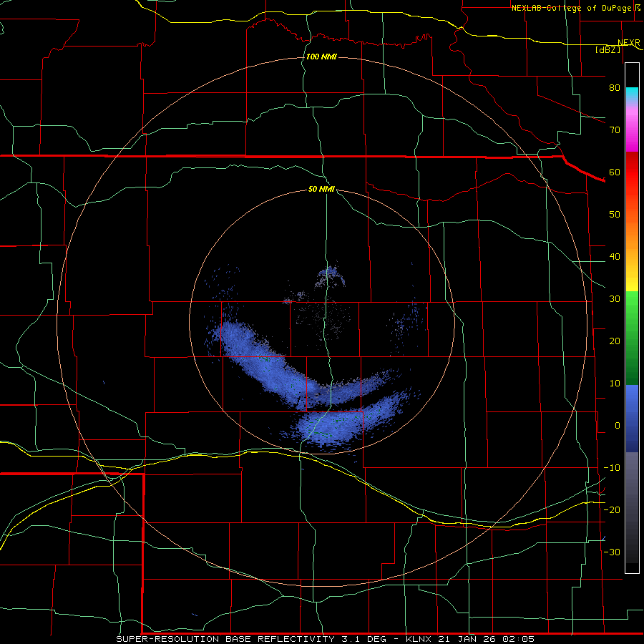The image size is (644, 644).
Task: Click the NEXR label above the color scale
Action: 628,42
